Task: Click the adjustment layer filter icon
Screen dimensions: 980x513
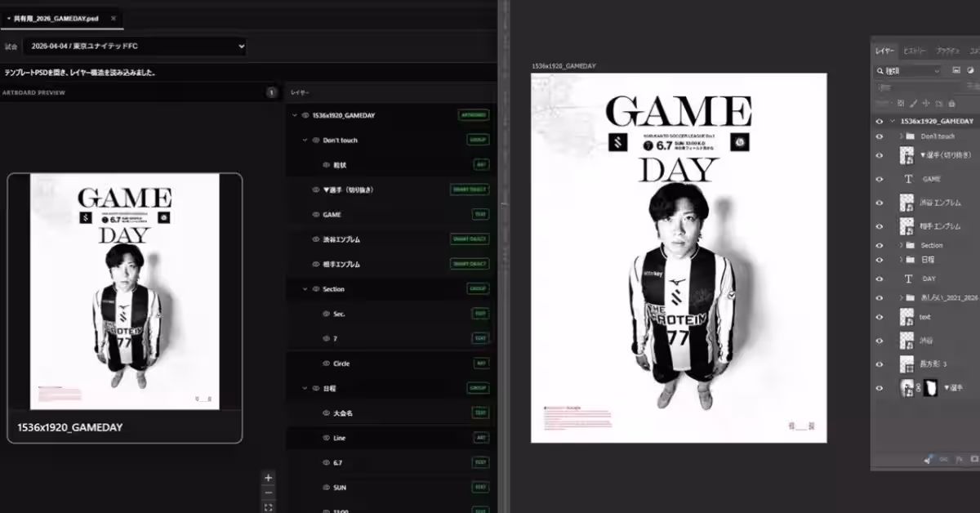Action: [x=970, y=71]
